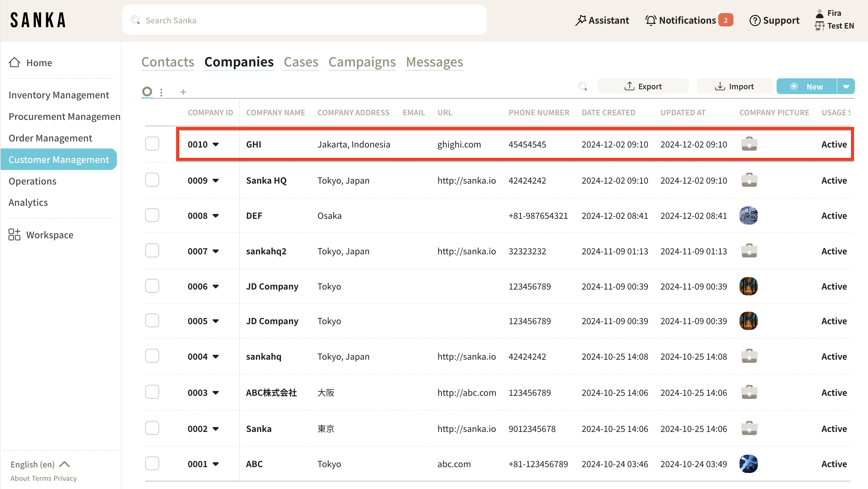868x489 pixels.
Task: Open DEF company picture thumbnail
Action: (748, 216)
